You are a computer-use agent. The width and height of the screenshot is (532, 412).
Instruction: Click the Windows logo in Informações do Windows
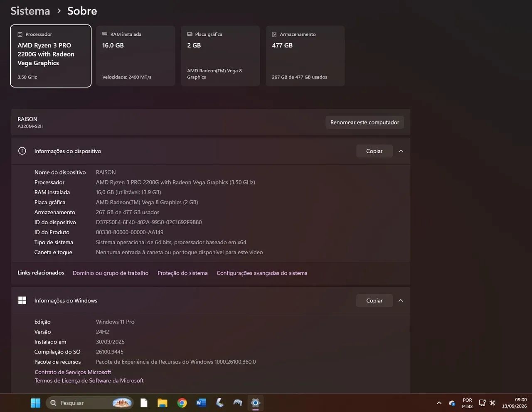click(x=22, y=301)
